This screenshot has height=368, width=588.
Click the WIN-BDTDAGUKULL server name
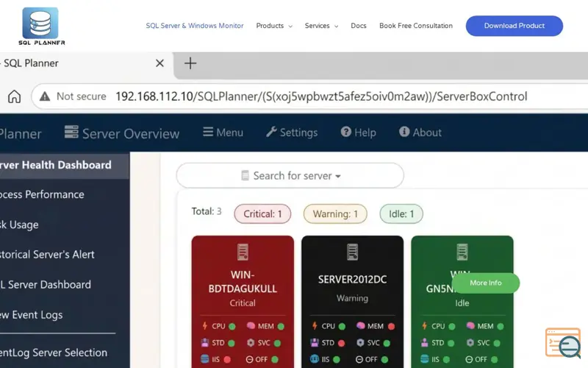243,282
